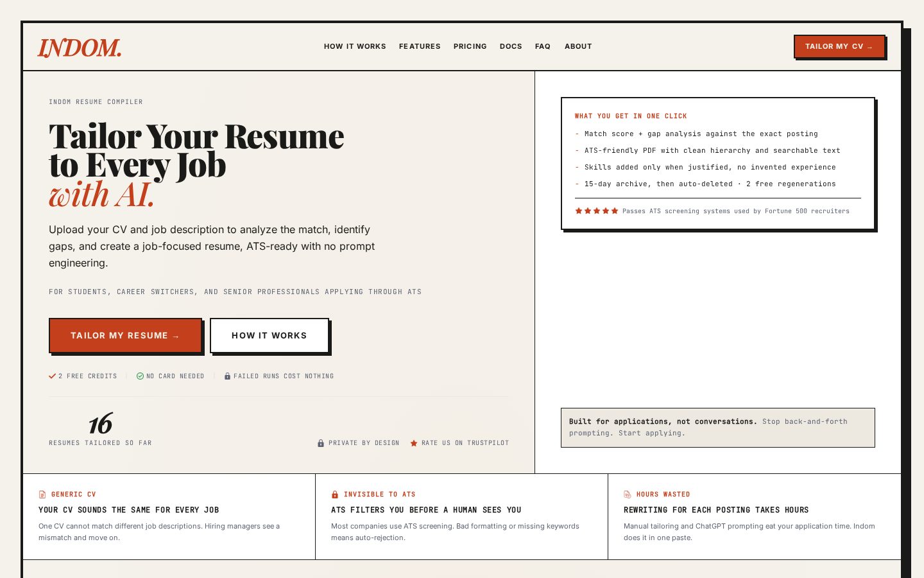The height and width of the screenshot is (578, 924).
Task: Click the document icon next to Generic CV
Action: (x=42, y=495)
